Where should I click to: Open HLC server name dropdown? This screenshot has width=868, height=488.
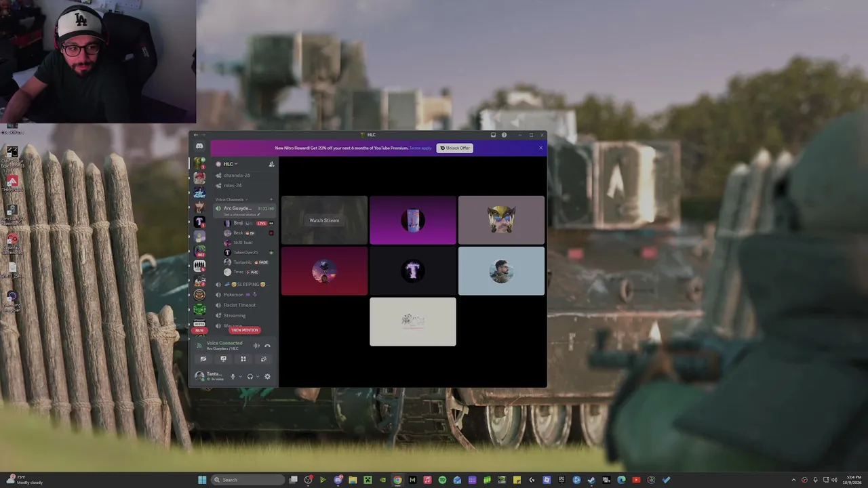231,164
